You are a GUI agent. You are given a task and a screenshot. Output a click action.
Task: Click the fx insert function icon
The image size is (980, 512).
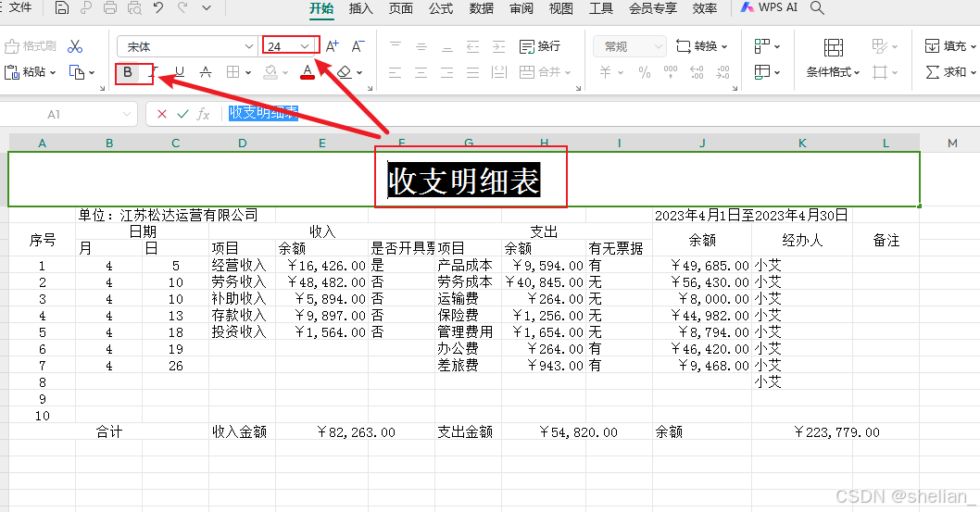(x=203, y=114)
